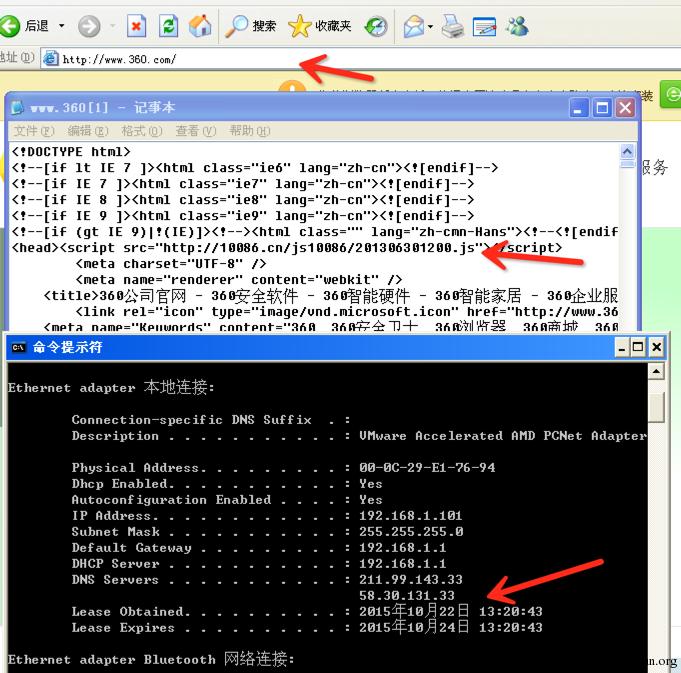Open the Back button history dropdown arrow
The width and height of the screenshot is (681, 673).
(62, 26)
